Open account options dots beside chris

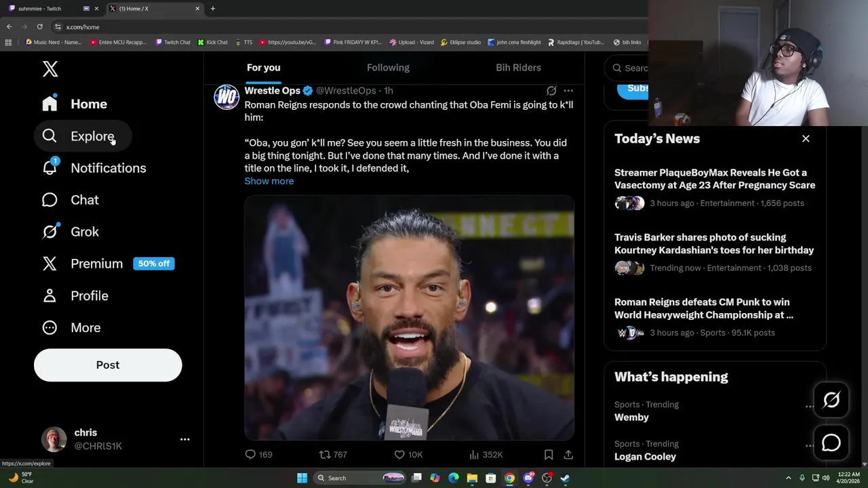[184, 439]
